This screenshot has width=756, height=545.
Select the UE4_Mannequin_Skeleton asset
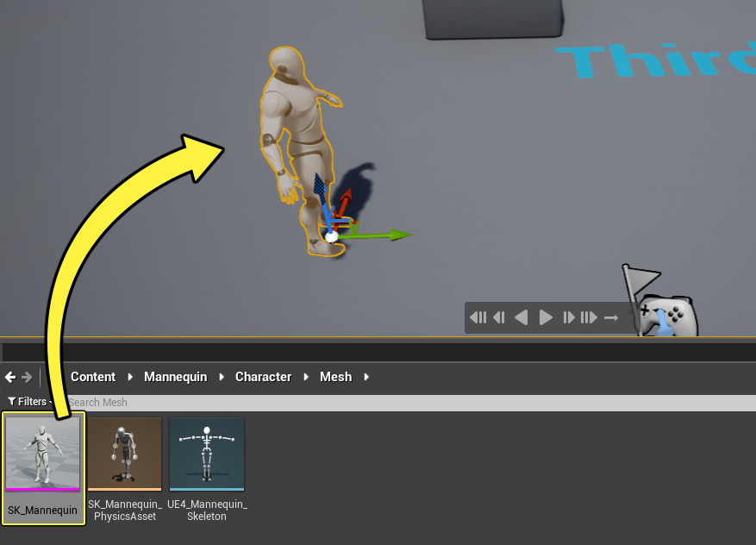coord(207,454)
